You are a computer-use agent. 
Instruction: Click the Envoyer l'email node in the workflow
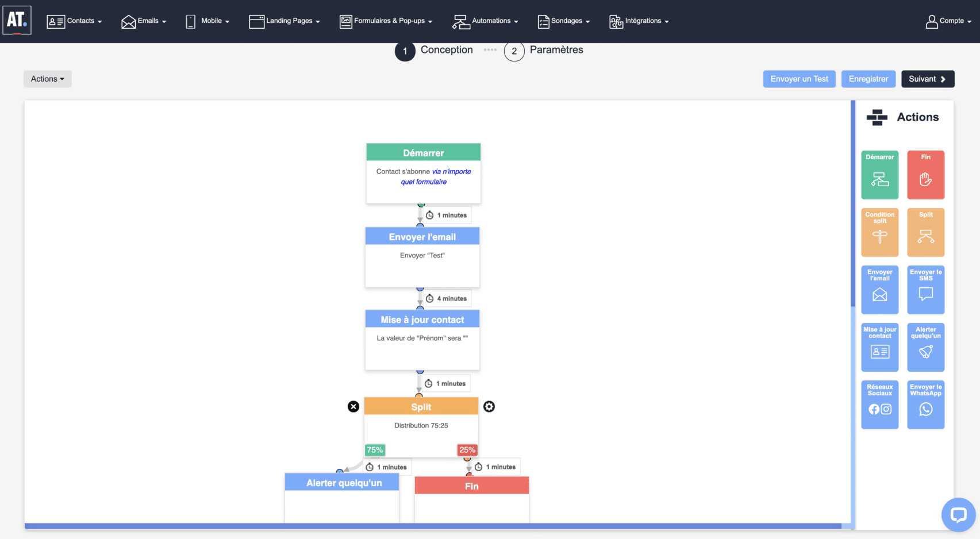[422, 257]
